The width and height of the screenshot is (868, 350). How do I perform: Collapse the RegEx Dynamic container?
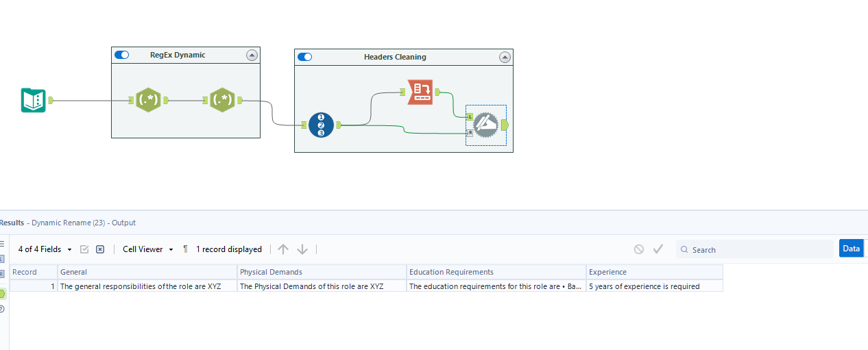[x=252, y=55]
